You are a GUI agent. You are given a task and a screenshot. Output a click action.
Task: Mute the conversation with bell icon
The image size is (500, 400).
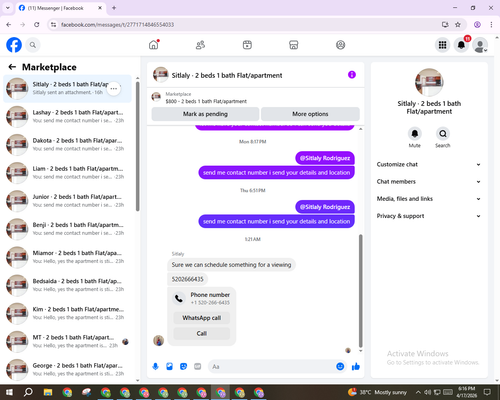[x=415, y=134]
